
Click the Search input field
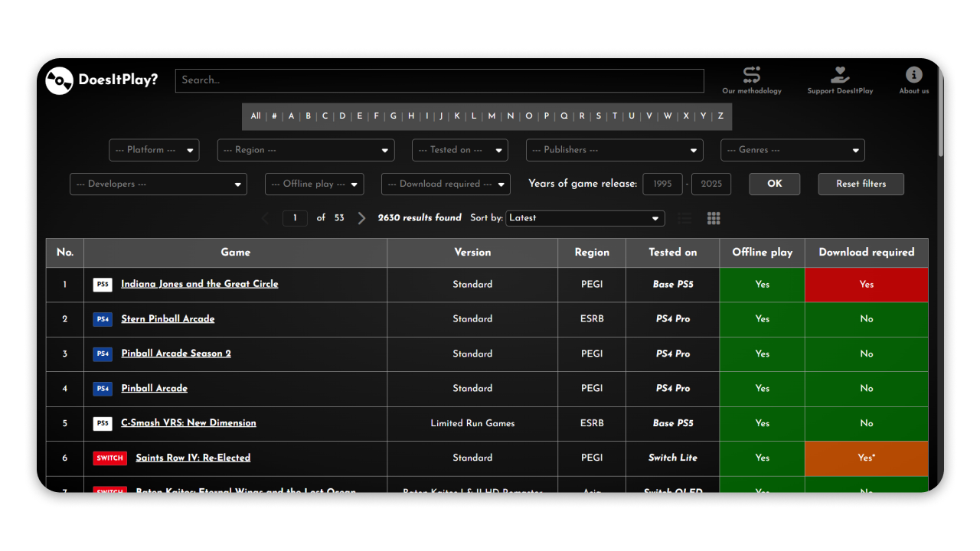(439, 80)
